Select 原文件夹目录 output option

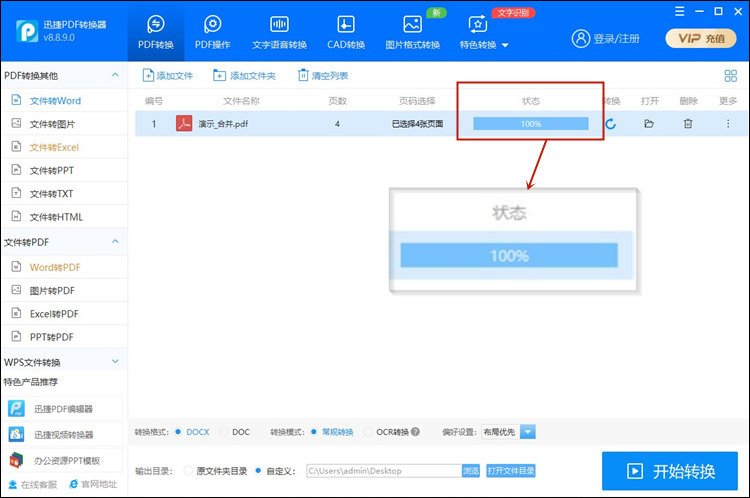point(216,471)
